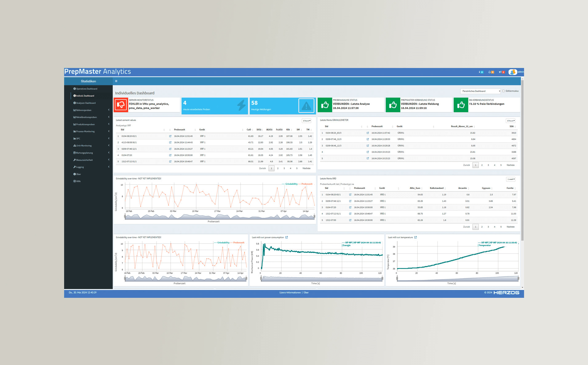Click the lightning bolt on processed samples card

click(x=241, y=106)
